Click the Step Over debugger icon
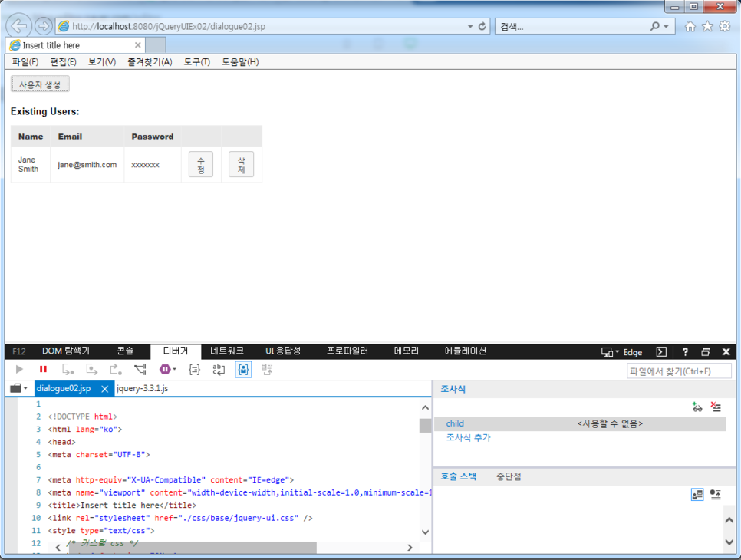Screen dimensions: 741x560 [x=92, y=369]
